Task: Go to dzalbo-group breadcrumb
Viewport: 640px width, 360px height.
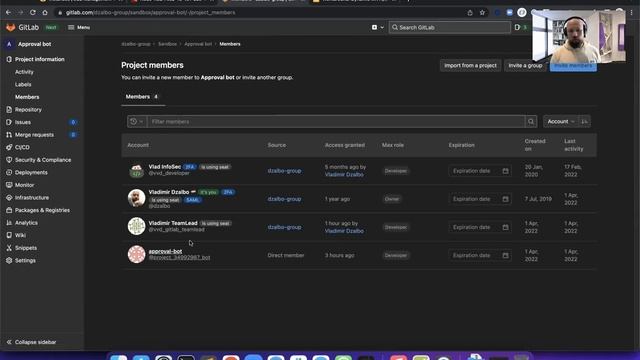Action: 136,44
